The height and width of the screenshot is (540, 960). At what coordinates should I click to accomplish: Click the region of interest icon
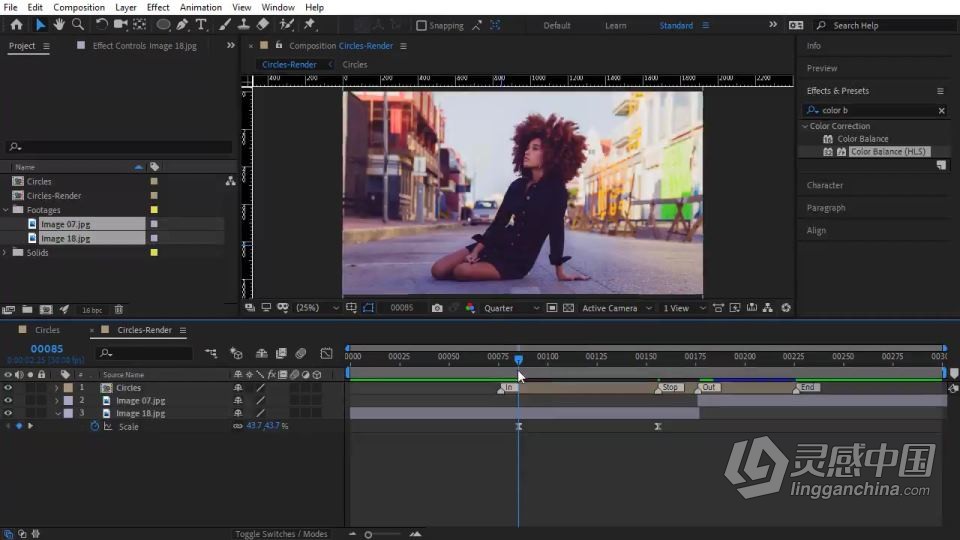click(552, 308)
